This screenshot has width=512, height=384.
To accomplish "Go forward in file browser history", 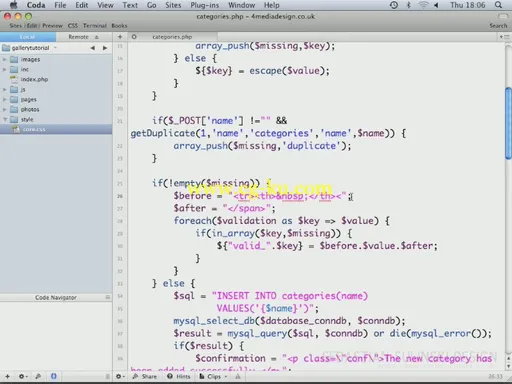I will [x=105, y=48].
